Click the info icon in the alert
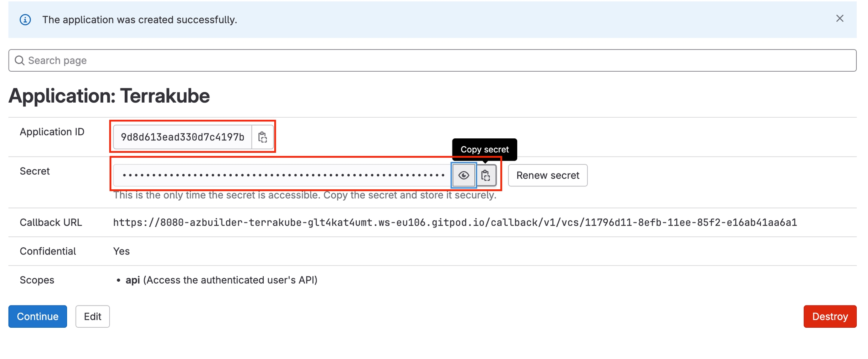The width and height of the screenshot is (868, 359). (25, 20)
